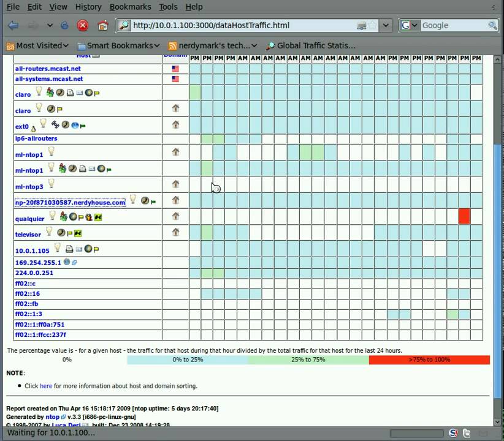The image size is (504, 441).
Task: Click the Skype icon in the status bar
Action: tap(453, 433)
